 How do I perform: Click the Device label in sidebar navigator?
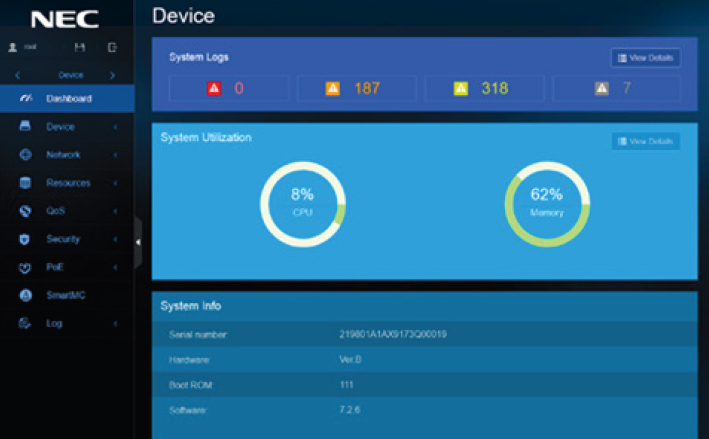[x=71, y=75]
